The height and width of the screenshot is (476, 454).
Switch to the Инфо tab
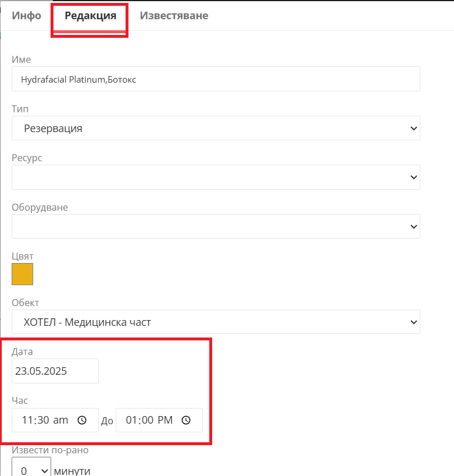pos(26,16)
